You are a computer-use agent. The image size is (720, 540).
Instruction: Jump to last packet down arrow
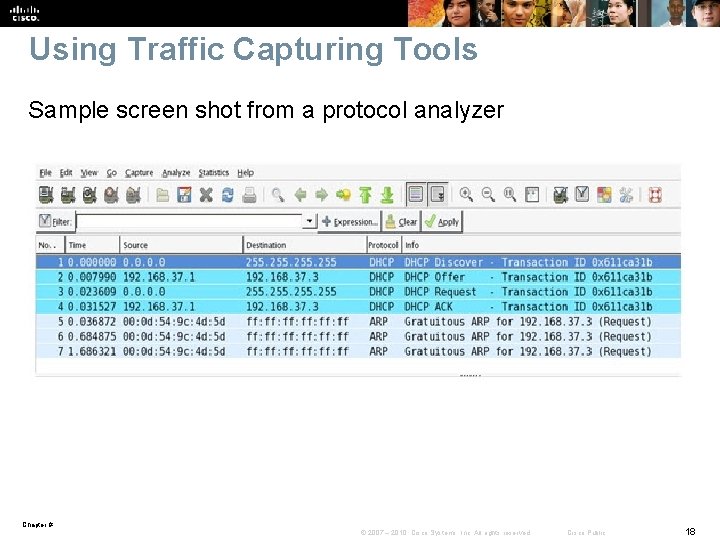pyautogui.click(x=387, y=195)
